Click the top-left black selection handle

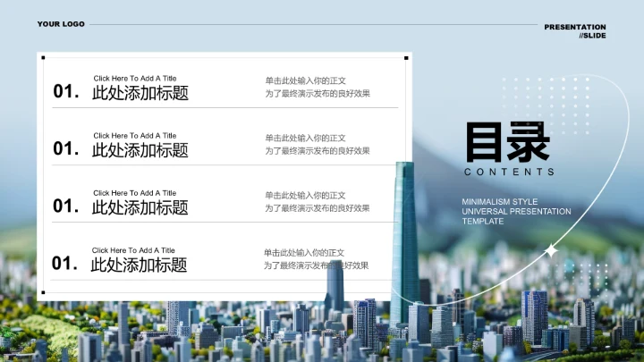(x=43, y=58)
